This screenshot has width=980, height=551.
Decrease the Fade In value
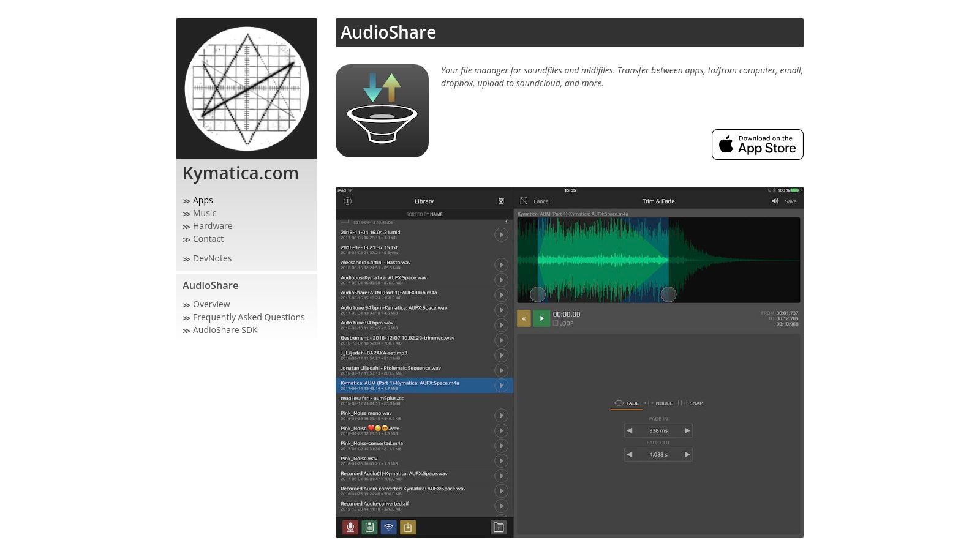[629, 430]
